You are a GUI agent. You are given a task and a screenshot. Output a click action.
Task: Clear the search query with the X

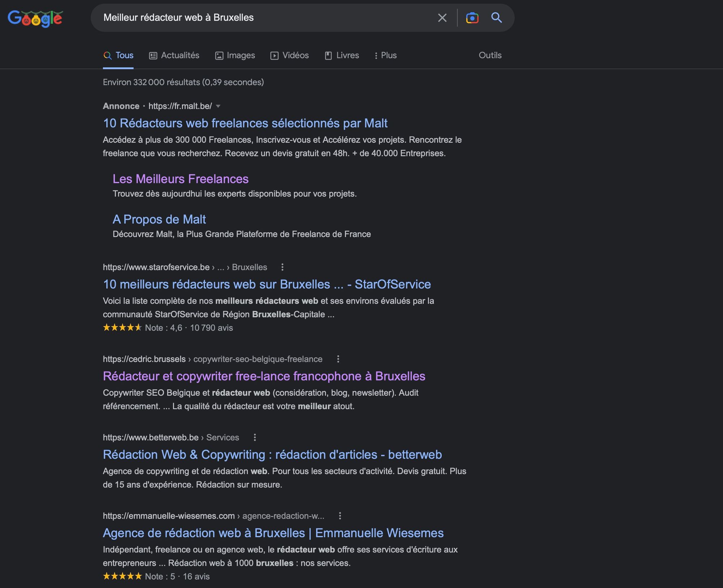point(442,18)
